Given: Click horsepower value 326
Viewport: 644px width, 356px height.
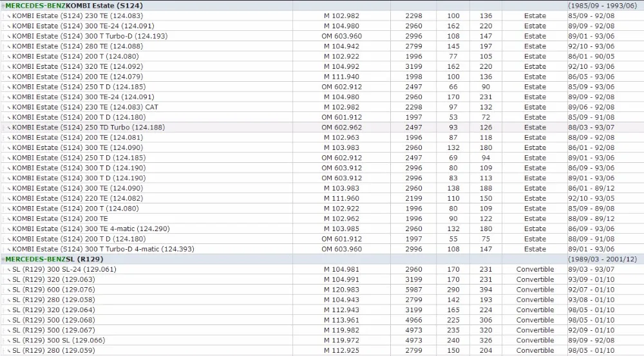Looking at the screenshot, I should point(486,340).
